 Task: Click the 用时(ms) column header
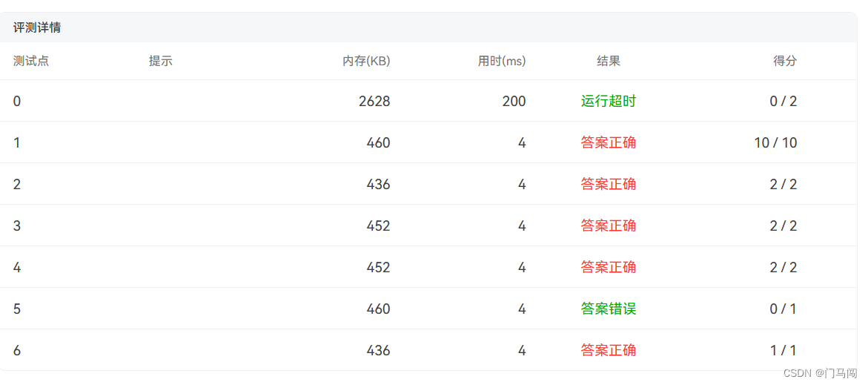coord(502,61)
